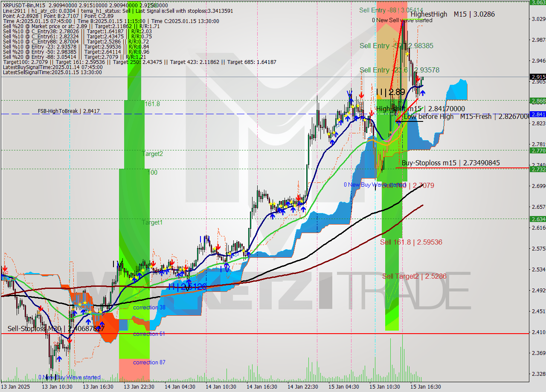Viewport: 546px width, 392px height.
Task: Click the LatestBuySignalTime info line
Action: click(52, 67)
